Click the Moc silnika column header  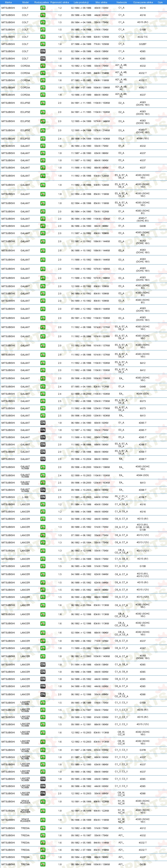pos(101,2)
